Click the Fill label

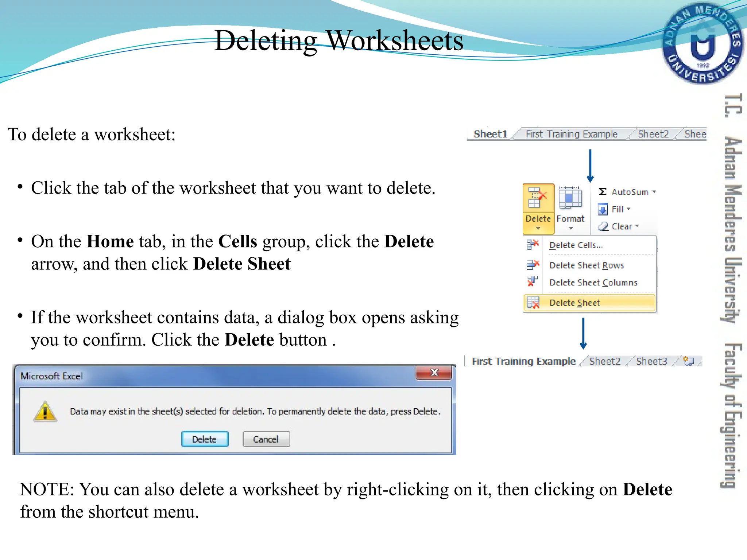tap(618, 209)
